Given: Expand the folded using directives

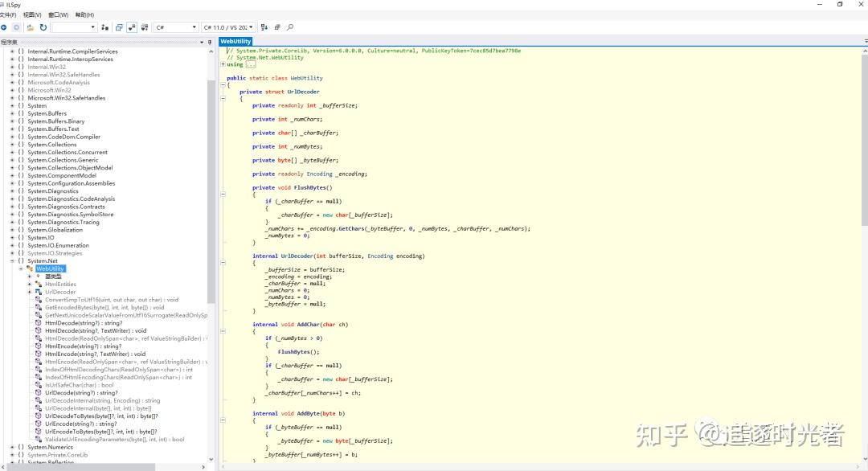Looking at the screenshot, I should tap(223, 64).
